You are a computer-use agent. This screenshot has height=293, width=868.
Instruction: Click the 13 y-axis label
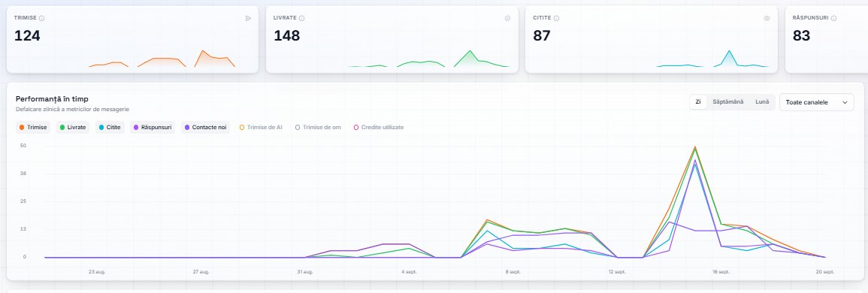click(x=23, y=228)
